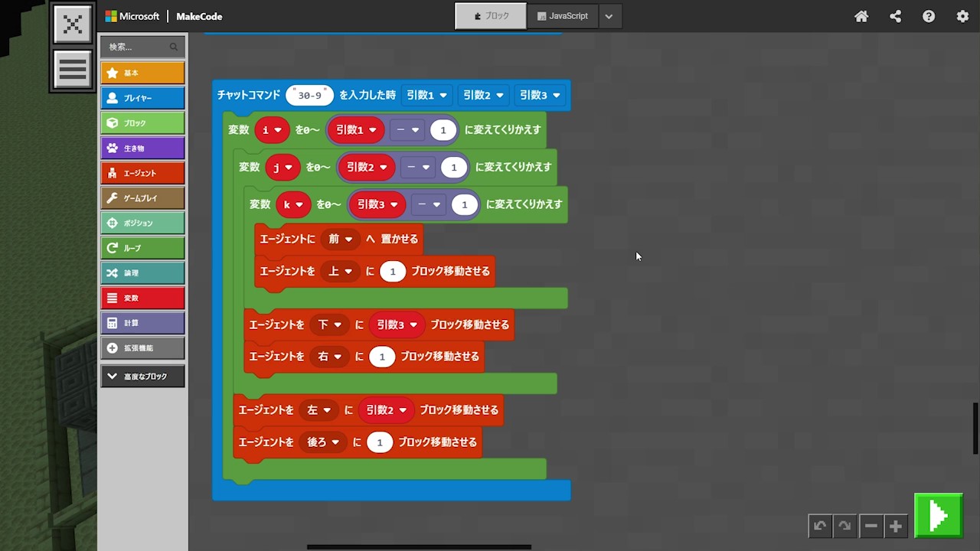Open the Help question mark icon

[x=929, y=16]
